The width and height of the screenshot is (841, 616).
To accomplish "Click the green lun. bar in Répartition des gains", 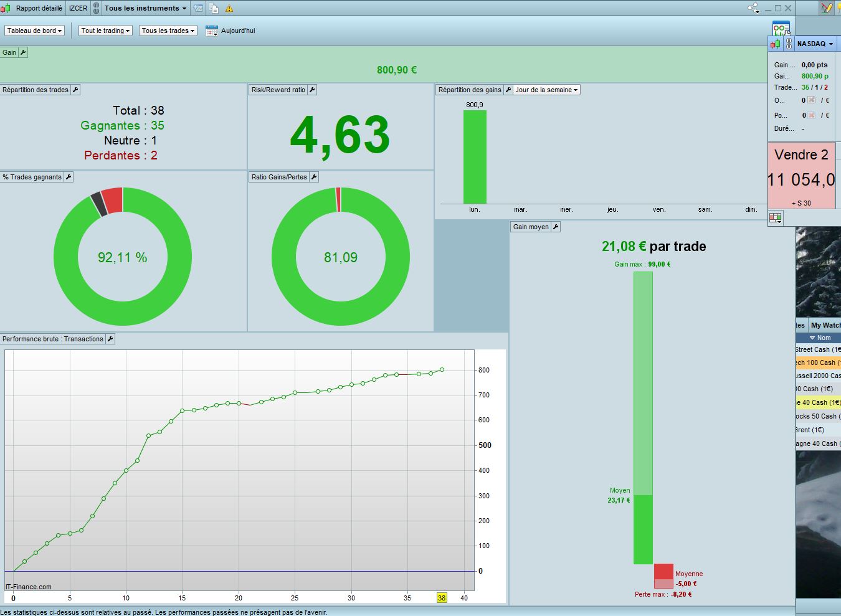I will [475, 157].
